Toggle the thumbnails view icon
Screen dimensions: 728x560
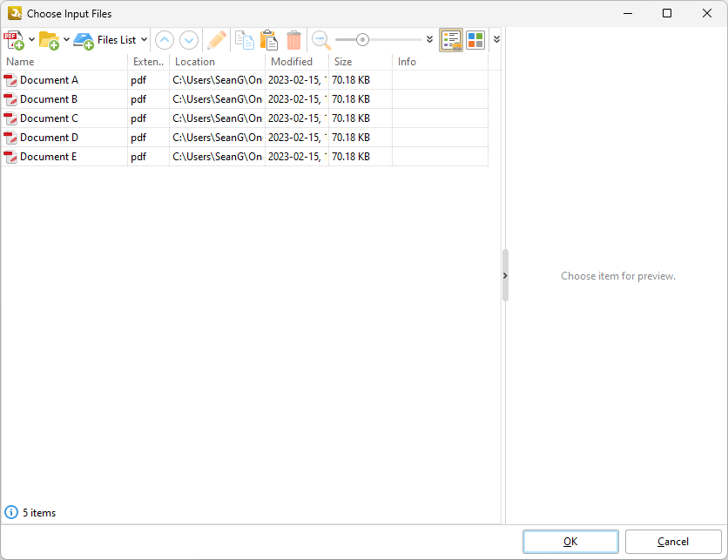point(475,40)
